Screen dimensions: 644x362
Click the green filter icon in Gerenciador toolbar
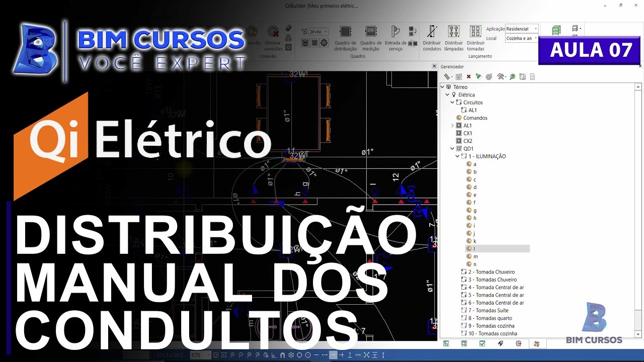tap(478, 77)
